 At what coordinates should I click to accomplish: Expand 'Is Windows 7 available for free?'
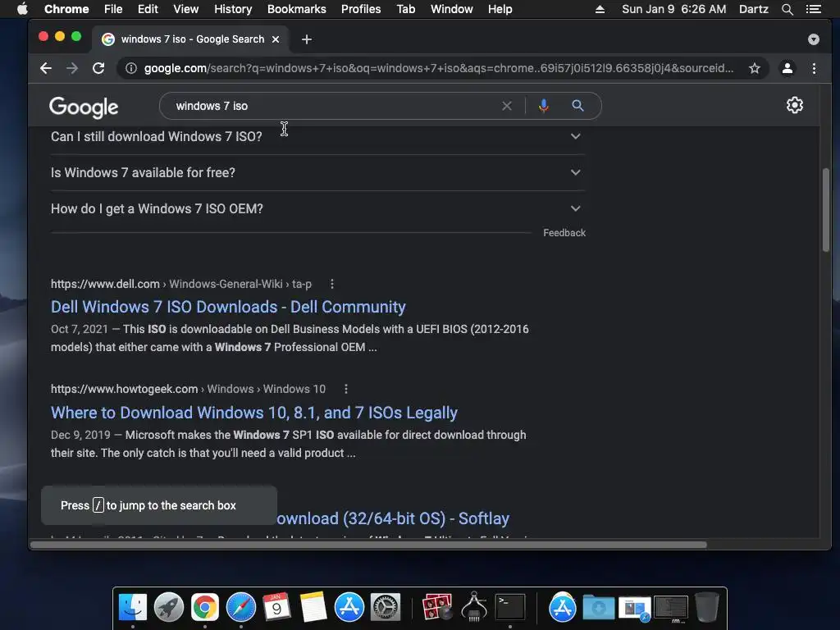click(x=317, y=172)
